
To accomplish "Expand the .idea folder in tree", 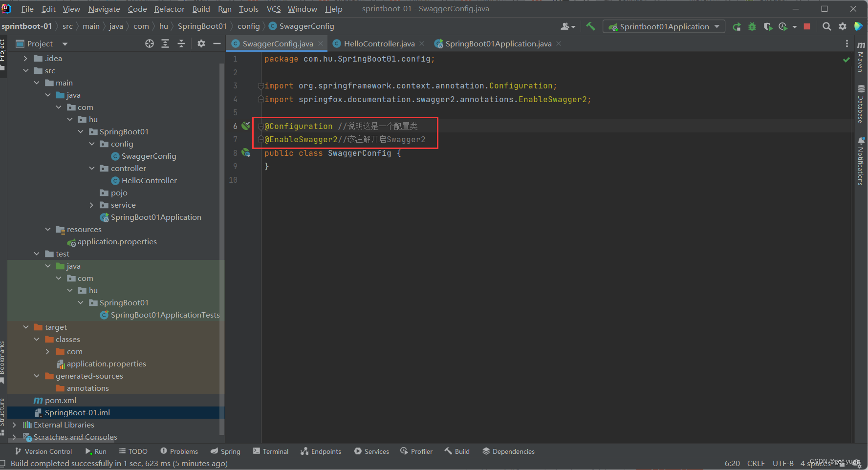I will point(25,59).
